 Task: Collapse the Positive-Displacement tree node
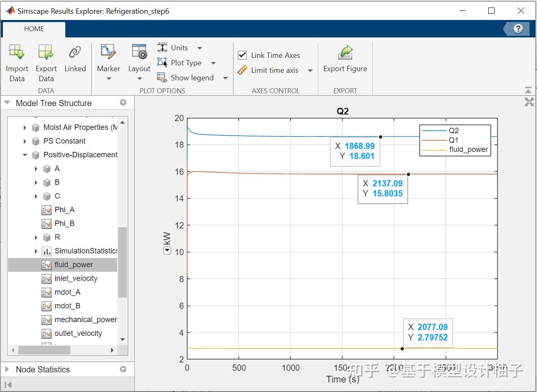pos(25,155)
